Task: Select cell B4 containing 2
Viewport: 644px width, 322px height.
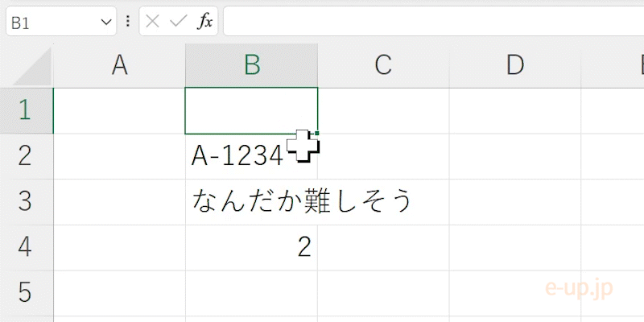Action: [x=251, y=247]
